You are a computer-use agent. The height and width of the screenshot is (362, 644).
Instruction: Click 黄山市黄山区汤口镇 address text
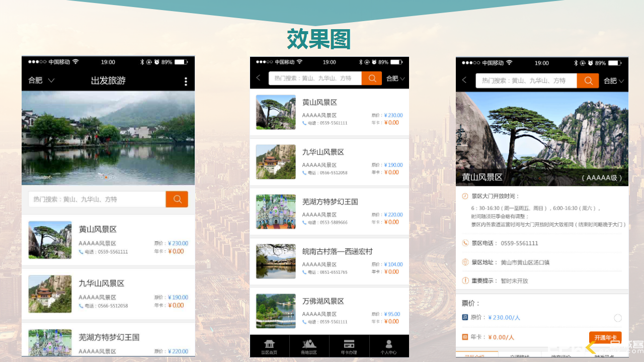(525, 262)
